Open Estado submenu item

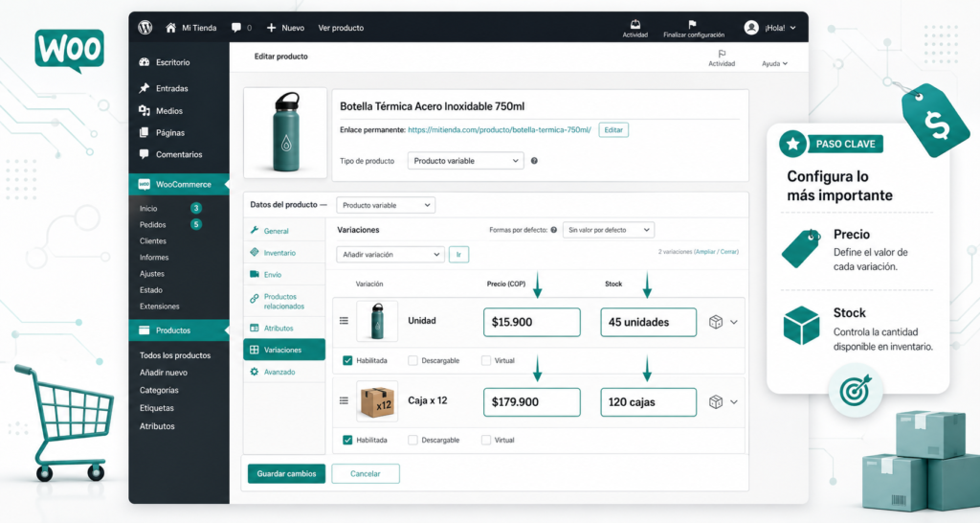click(x=150, y=289)
